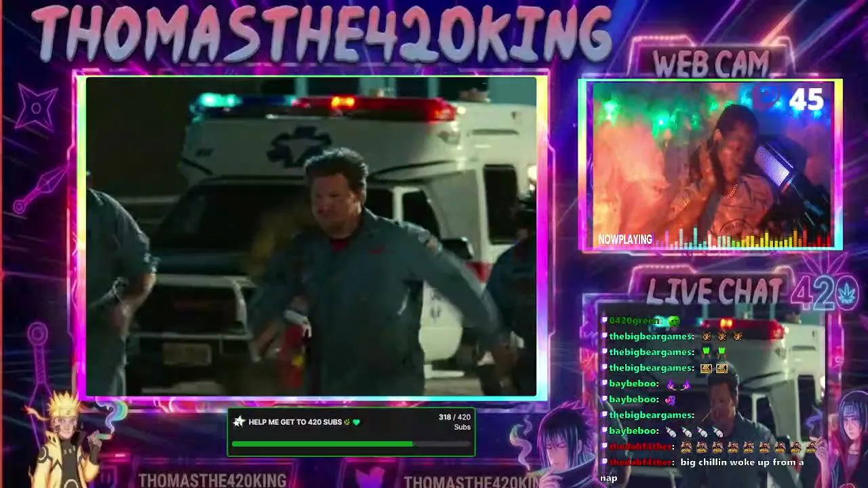Screen dimensions: 868x488
Task: Click the 0420green username in chat
Action: pyautogui.click(x=635, y=321)
